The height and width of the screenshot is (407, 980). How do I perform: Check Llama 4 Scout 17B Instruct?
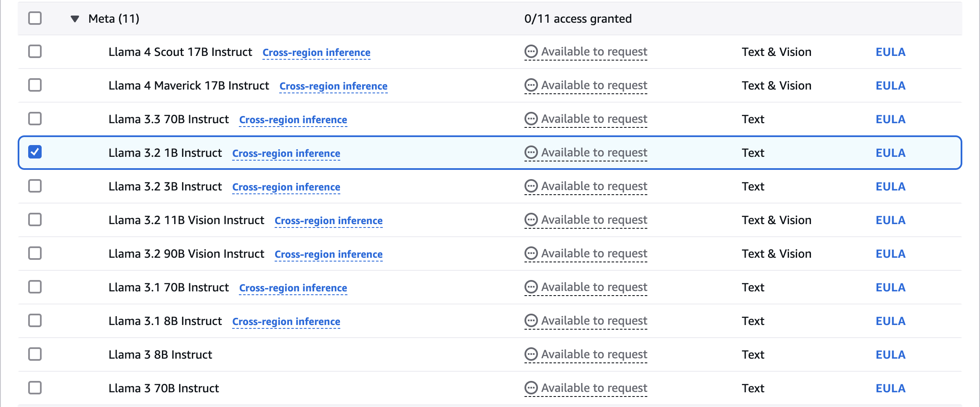pyautogui.click(x=35, y=51)
